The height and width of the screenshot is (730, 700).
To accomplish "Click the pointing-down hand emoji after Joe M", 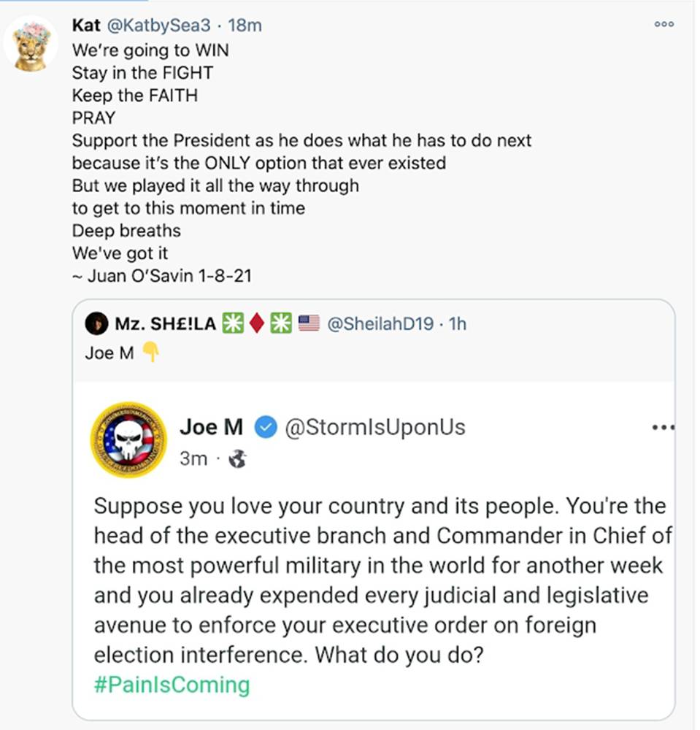I will [150, 353].
